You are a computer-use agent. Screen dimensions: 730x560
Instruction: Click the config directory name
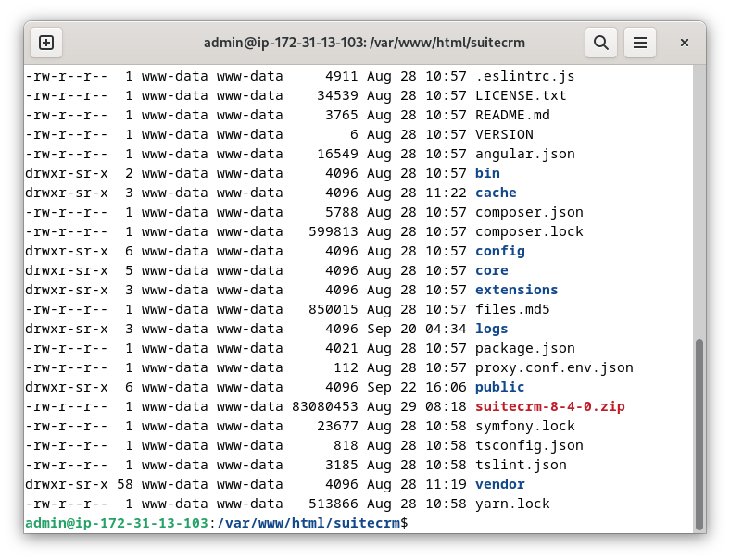(x=499, y=251)
